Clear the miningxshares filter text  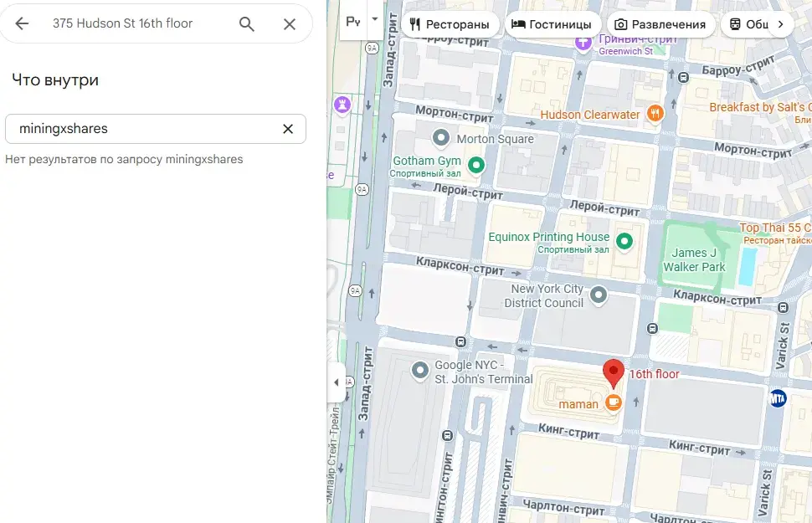click(x=288, y=129)
